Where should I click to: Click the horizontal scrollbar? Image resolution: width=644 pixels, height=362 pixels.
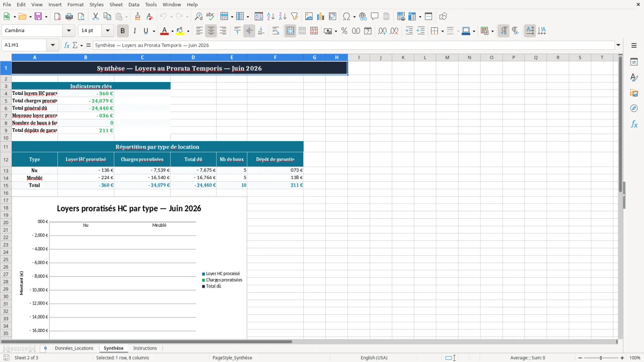pos(147,342)
